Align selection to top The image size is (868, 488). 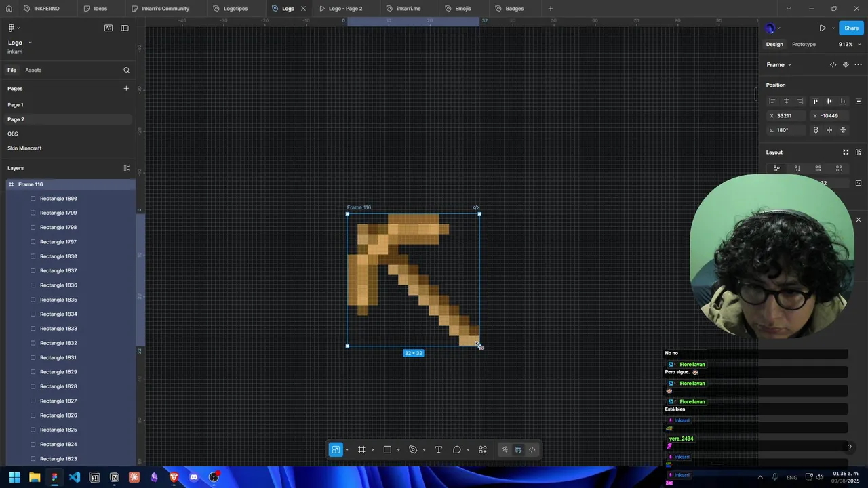(816, 101)
